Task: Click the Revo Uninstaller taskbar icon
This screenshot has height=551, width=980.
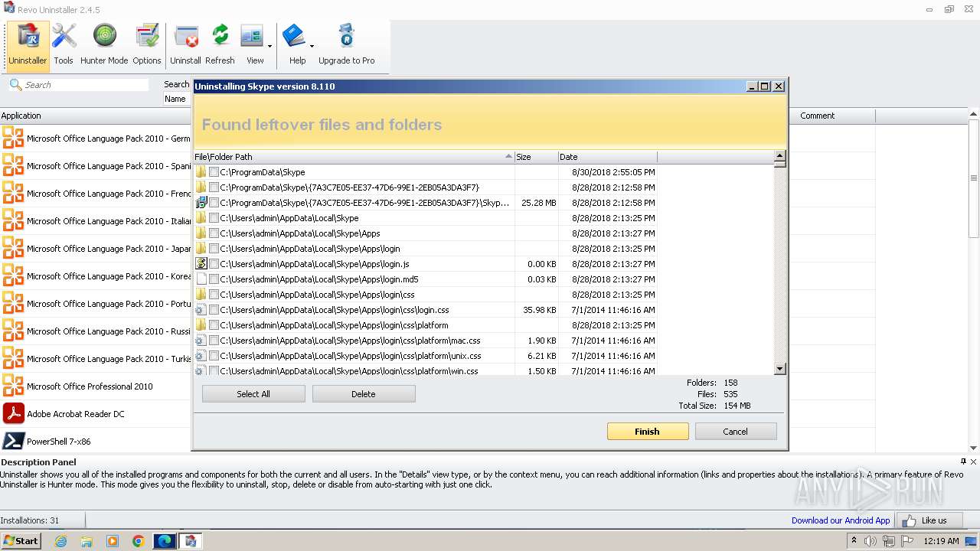Action: click(191, 541)
